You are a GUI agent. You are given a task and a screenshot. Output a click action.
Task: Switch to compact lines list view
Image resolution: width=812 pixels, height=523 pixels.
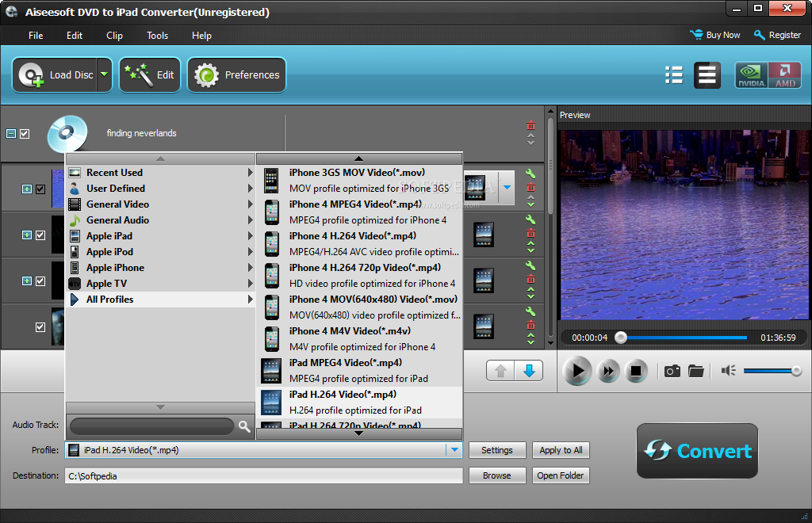pos(707,75)
